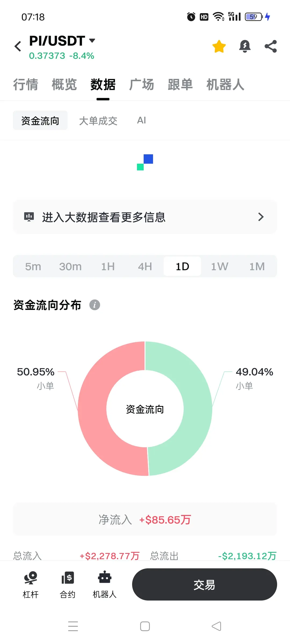This screenshot has height=644, width=290.
Task: Select the 大单成交 sub-tab
Action: coord(98,121)
